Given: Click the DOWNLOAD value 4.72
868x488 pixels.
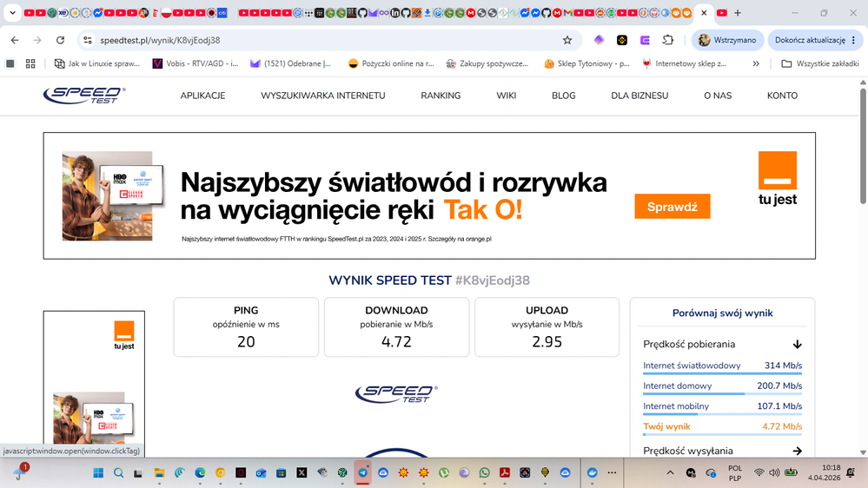Looking at the screenshot, I should [396, 341].
